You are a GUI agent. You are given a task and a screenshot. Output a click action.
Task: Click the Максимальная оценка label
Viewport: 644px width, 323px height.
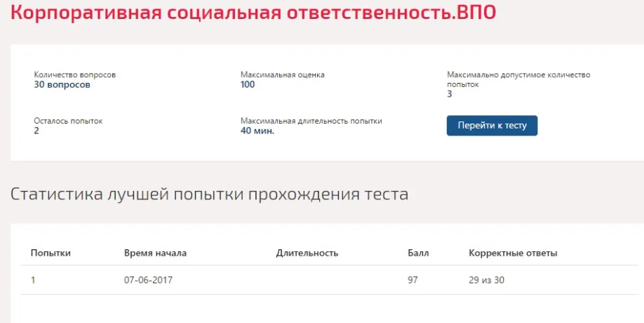(x=283, y=75)
